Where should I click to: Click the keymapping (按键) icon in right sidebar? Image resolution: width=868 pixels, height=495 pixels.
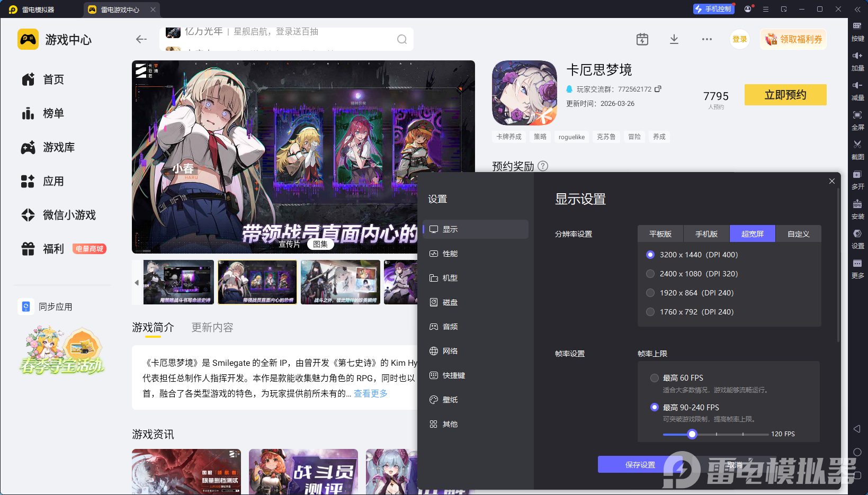pos(857,26)
